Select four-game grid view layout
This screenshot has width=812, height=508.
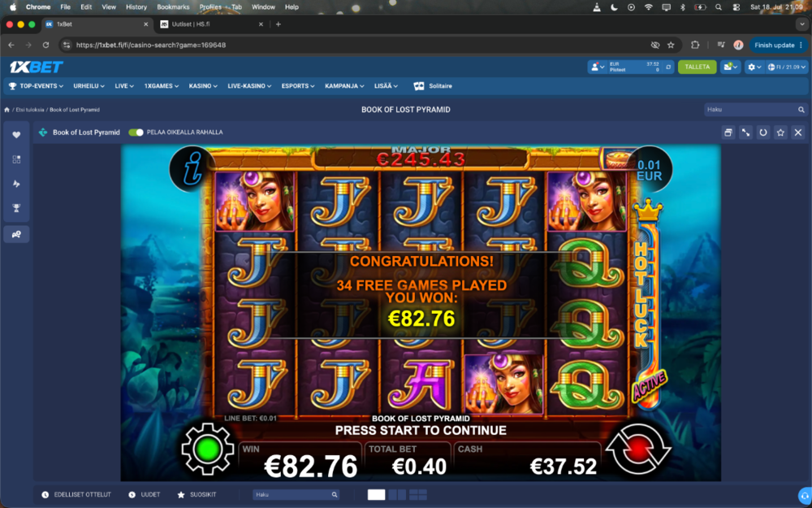(x=418, y=494)
